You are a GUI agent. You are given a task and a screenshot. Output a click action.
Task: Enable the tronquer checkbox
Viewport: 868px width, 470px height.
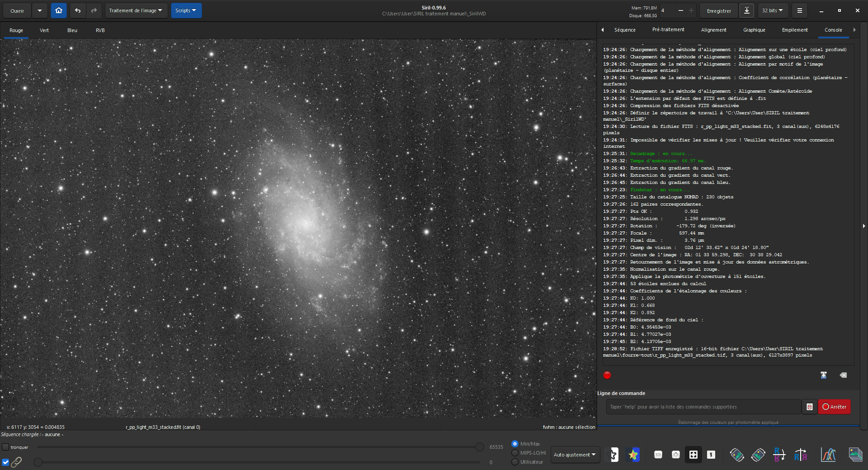(5, 447)
